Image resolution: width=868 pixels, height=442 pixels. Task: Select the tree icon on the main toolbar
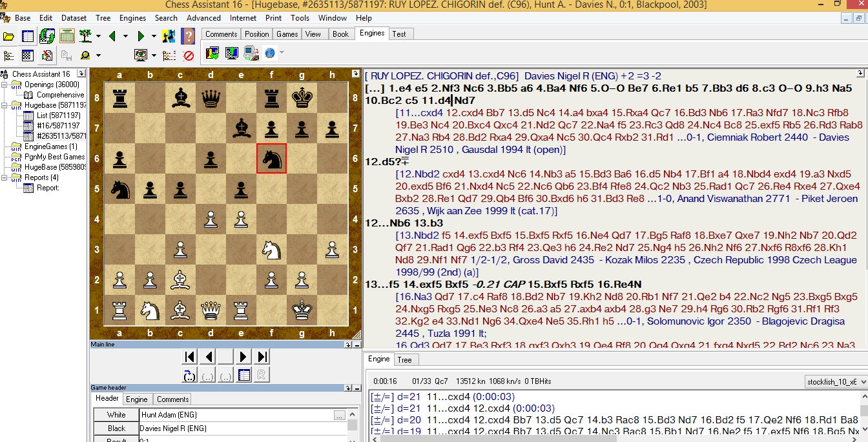(85, 35)
